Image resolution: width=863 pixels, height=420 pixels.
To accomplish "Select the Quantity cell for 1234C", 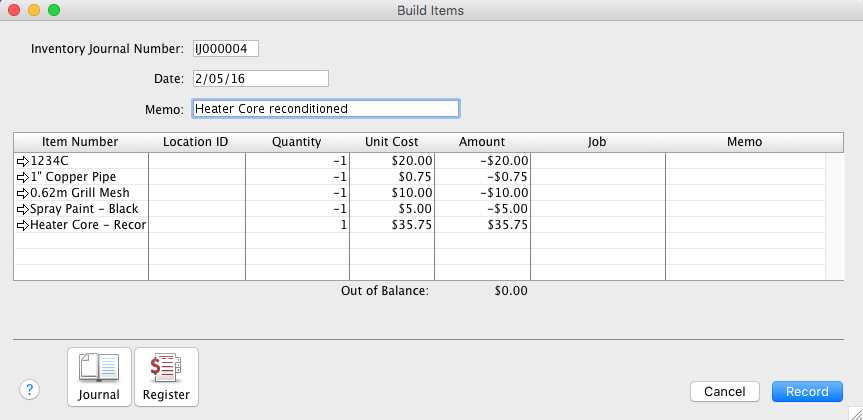I will [x=297, y=160].
